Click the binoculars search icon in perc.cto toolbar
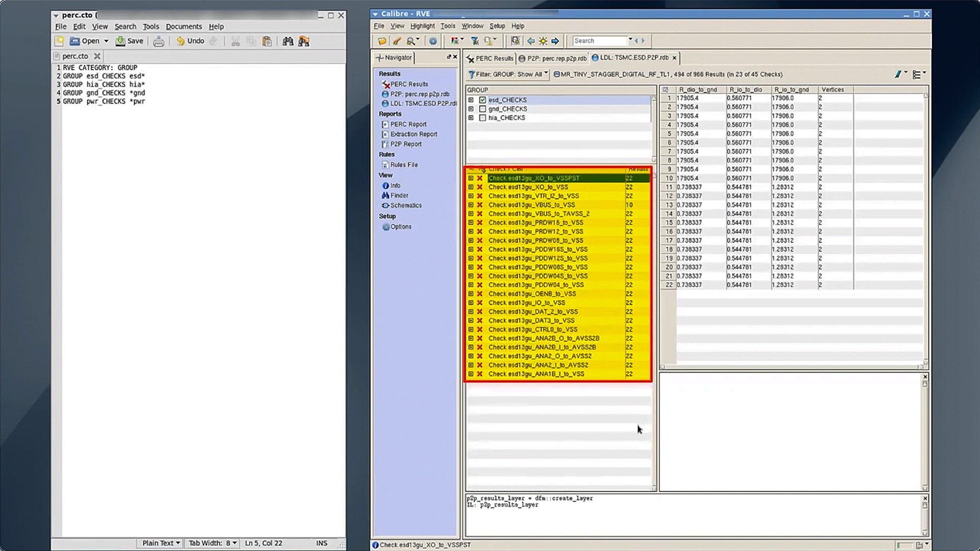The image size is (980, 551). (x=288, y=41)
